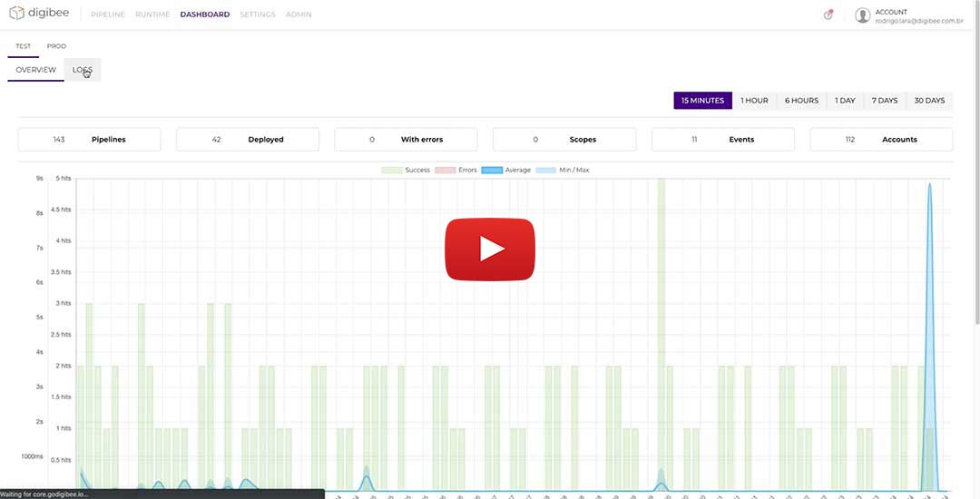Click the digibee logo

39,13
